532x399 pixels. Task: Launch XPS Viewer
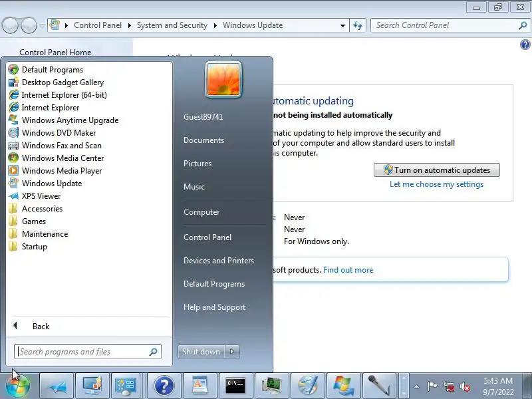(x=41, y=196)
